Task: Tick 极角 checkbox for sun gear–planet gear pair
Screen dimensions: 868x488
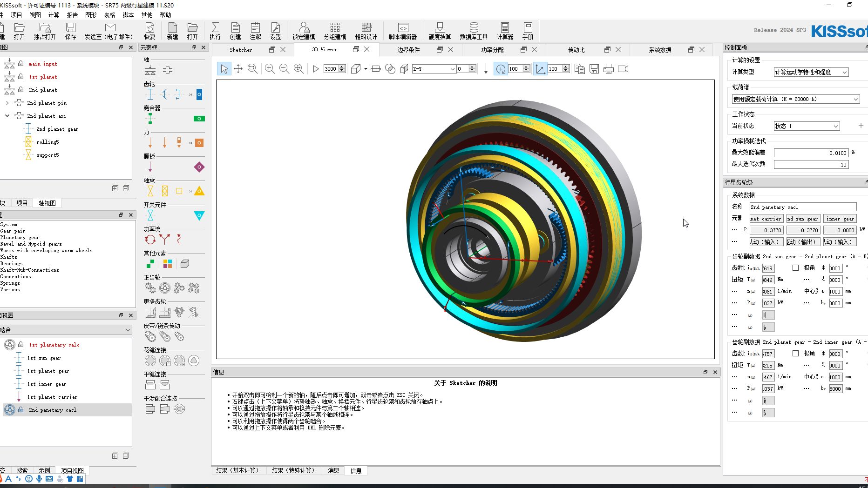Action: click(795, 267)
